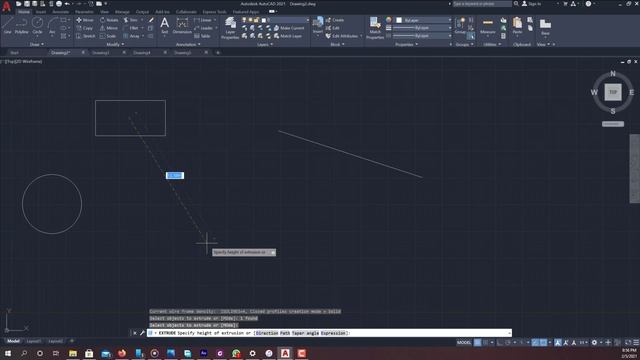Expand the Layers panel
Viewport: 640px width, 360px height.
coord(265,44)
